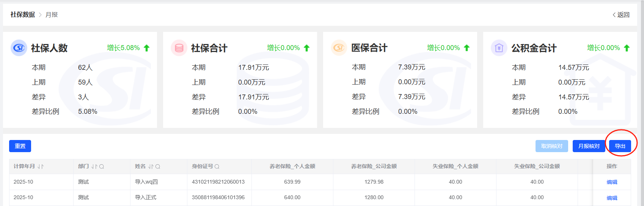Open search filter for 身份证号 column
Viewport: 644px width, 206px height.
tap(217, 167)
